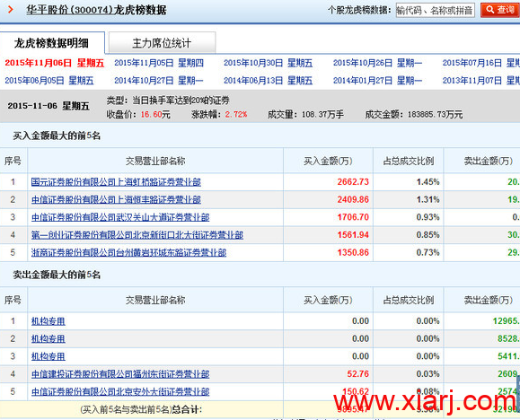Open 国元证券 上海虹桥路证券营业部 link
520x420 pixels.
[x=116, y=182]
